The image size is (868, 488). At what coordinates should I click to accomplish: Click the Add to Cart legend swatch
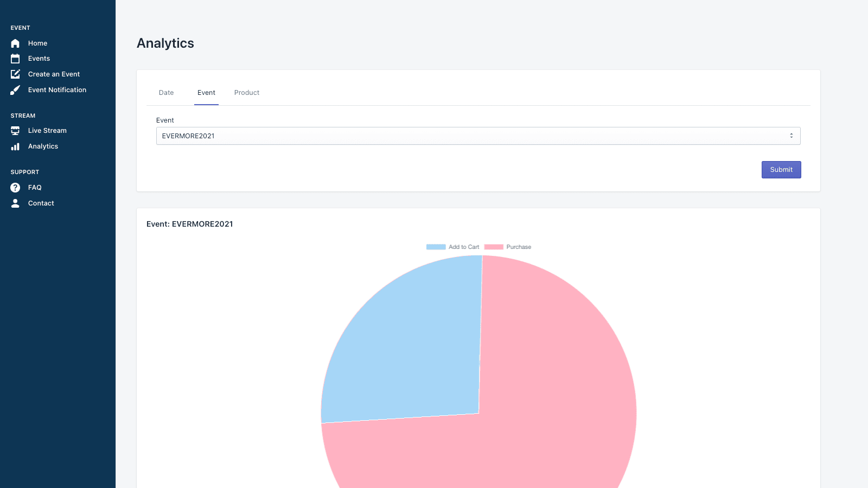click(x=435, y=247)
